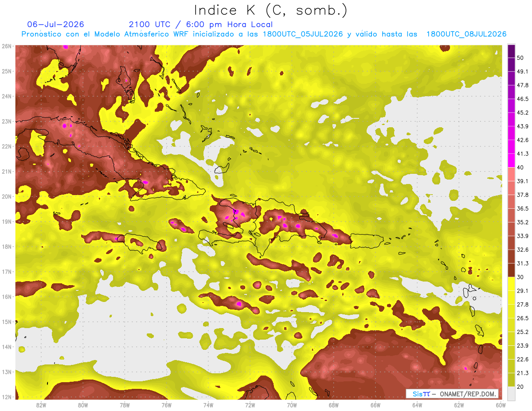Click the longitude label "70W"

coord(292,405)
